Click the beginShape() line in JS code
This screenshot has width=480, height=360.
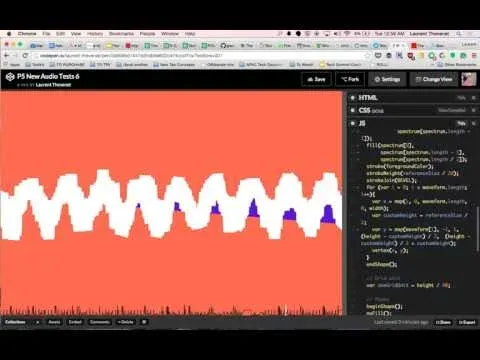pyautogui.click(x=384, y=306)
